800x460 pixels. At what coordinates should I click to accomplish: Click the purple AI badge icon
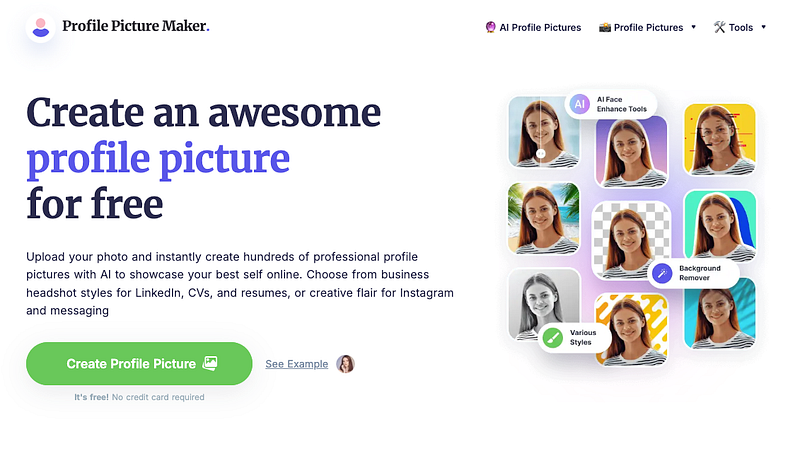(579, 104)
